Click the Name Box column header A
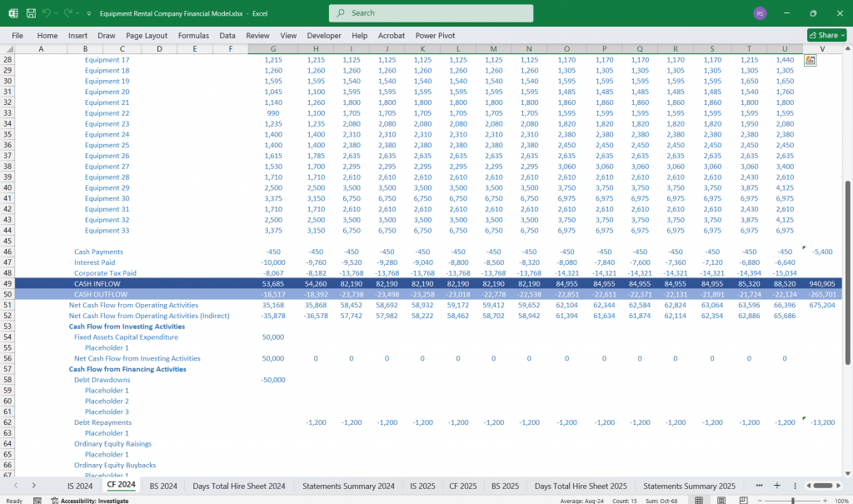 click(x=41, y=50)
